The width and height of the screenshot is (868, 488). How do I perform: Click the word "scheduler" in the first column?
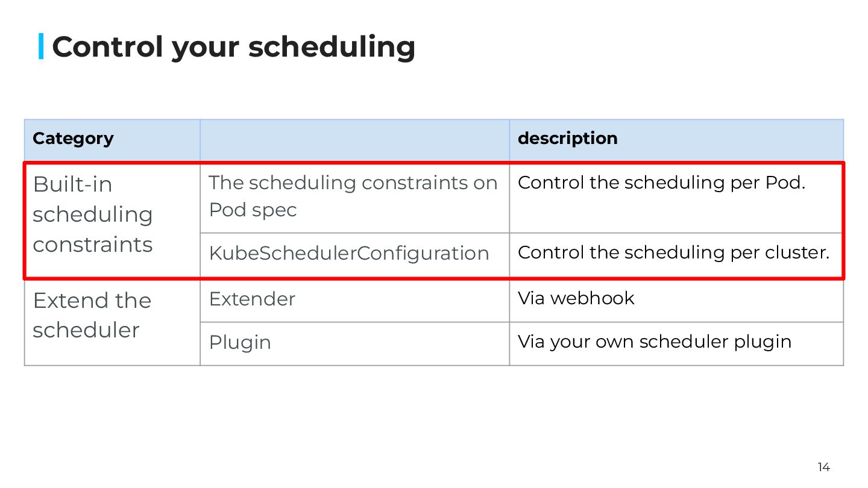pyautogui.click(x=86, y=330)
